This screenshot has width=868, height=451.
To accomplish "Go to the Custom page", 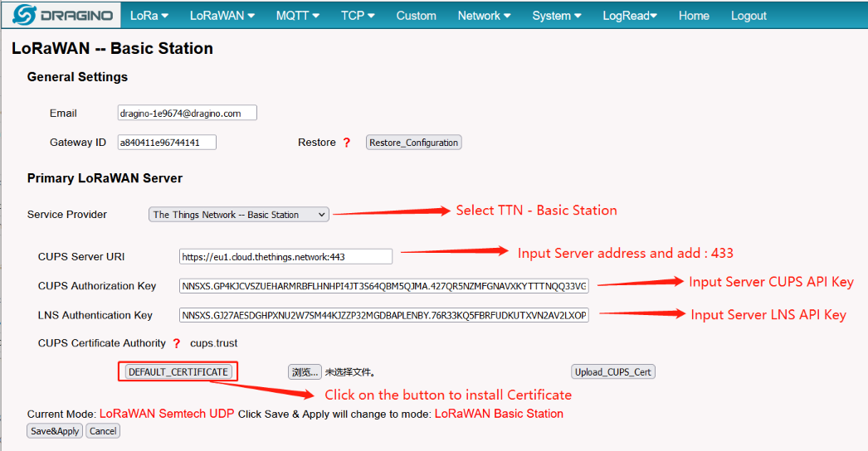I will pyautogui.click(x=416, y=16).
